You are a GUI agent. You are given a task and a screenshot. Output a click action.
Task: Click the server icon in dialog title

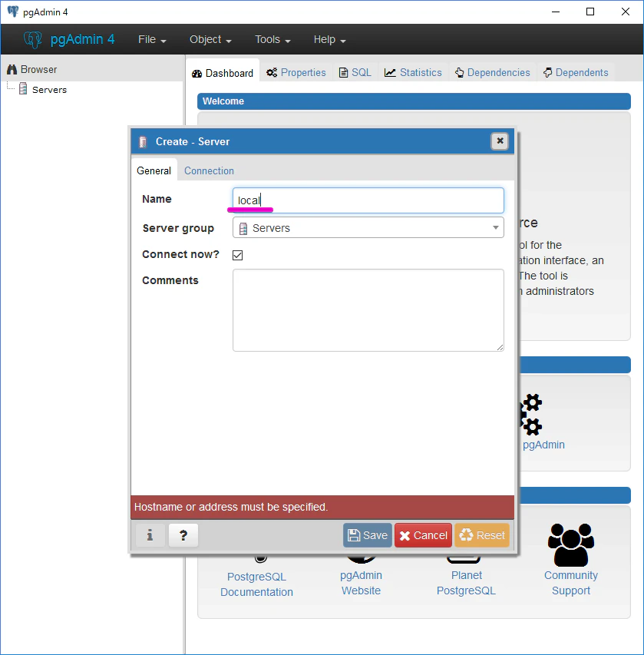pyautogui.click(x=143, y=142)
